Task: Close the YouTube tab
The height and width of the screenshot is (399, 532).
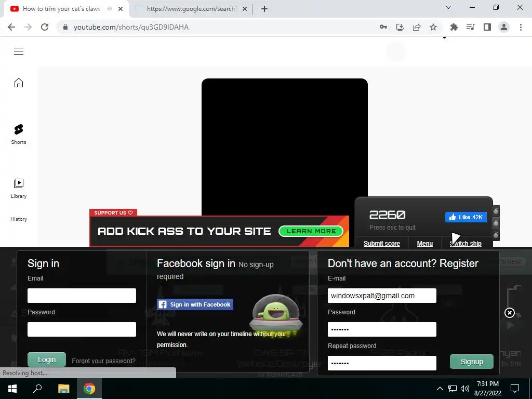Action: tap(121, 9)
